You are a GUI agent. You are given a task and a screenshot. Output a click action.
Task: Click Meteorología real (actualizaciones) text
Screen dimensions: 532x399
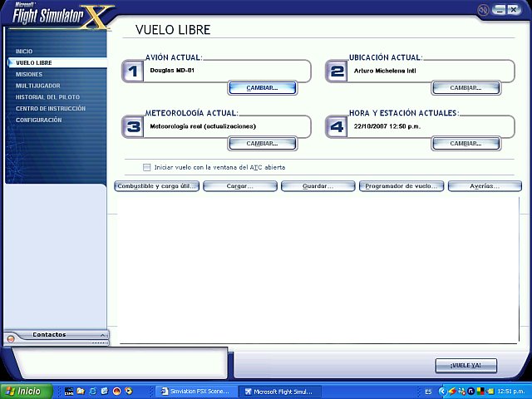(203, 126)
